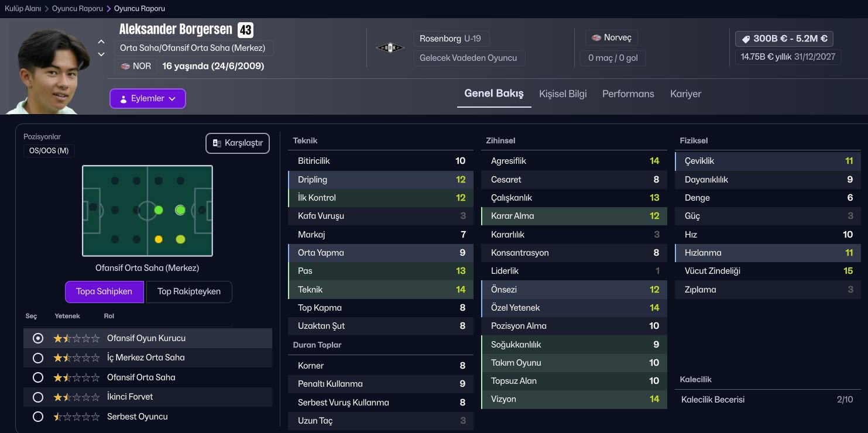
Task: Select the bright green central pitch position dot
Action: coord(180,210)
